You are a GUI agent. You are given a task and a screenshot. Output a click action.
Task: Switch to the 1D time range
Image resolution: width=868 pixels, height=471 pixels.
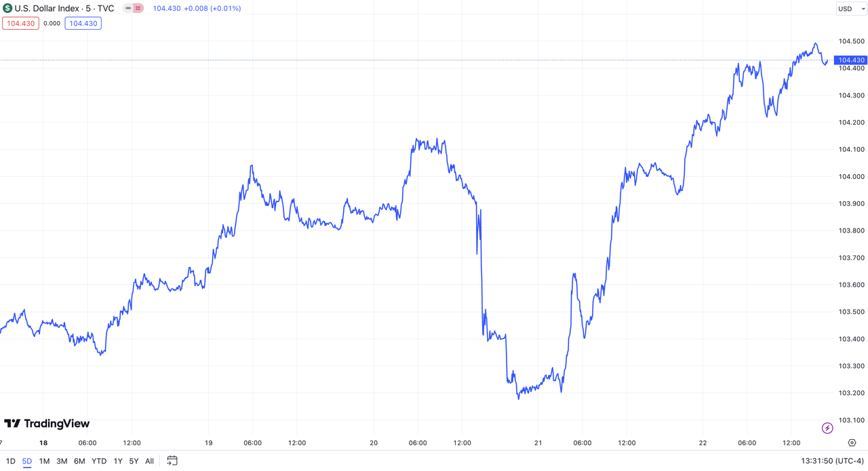[11, 461]
